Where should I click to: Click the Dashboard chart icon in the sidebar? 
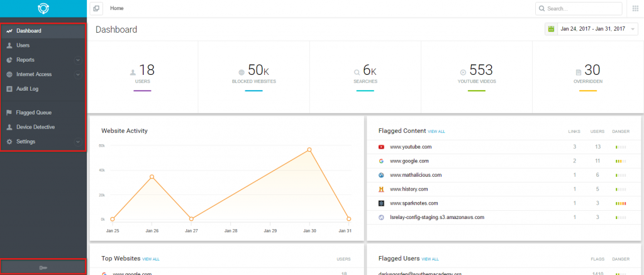pyautogui.click(x=9, y=31)
